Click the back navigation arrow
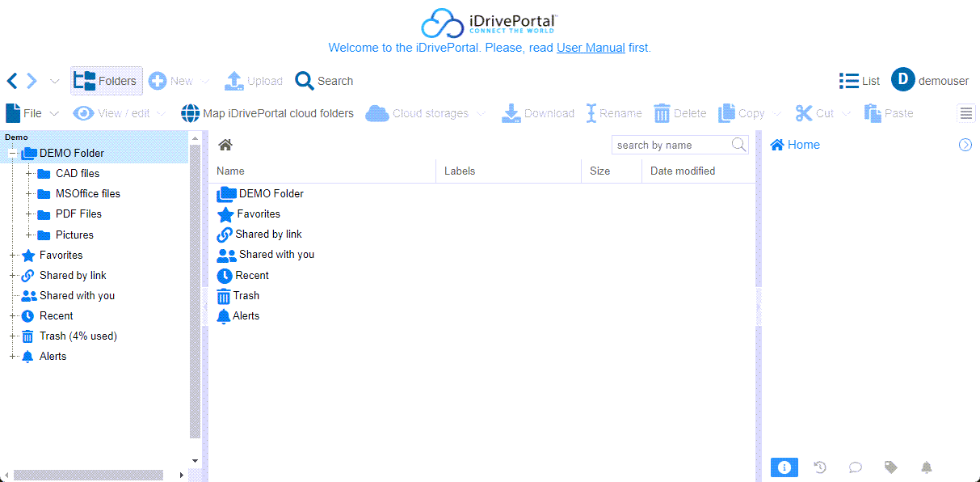 [x=12, y=81]
